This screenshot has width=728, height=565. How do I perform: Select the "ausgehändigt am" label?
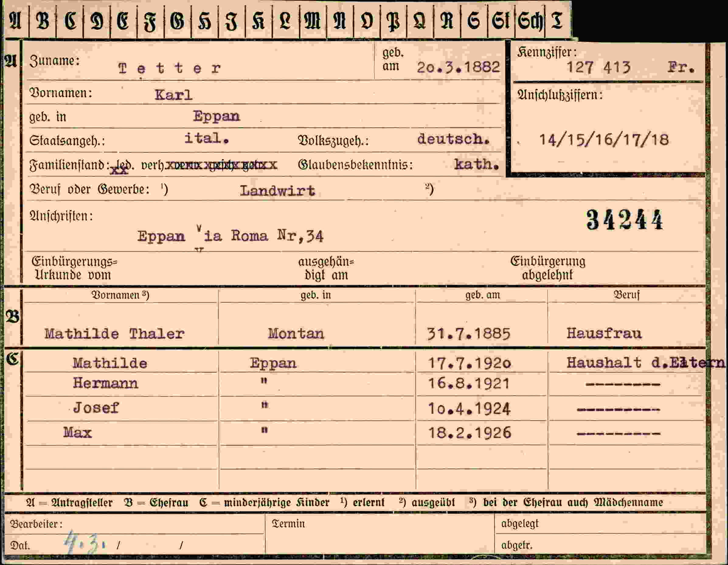click(x=326, y=268)
